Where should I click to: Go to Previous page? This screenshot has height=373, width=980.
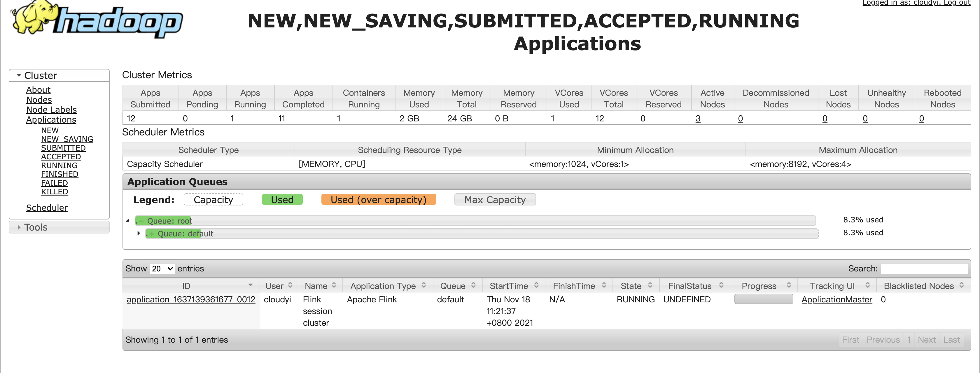coord(883,340)
